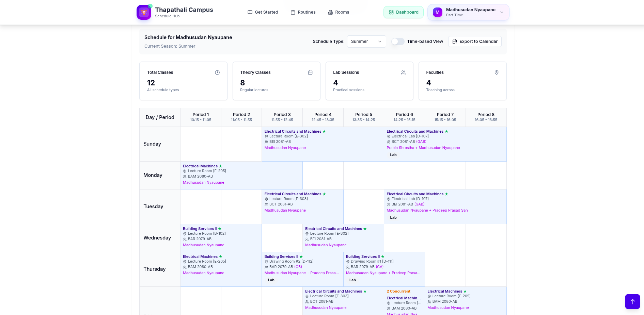Click the (GB) group tag on Thursday

[298, 267]
